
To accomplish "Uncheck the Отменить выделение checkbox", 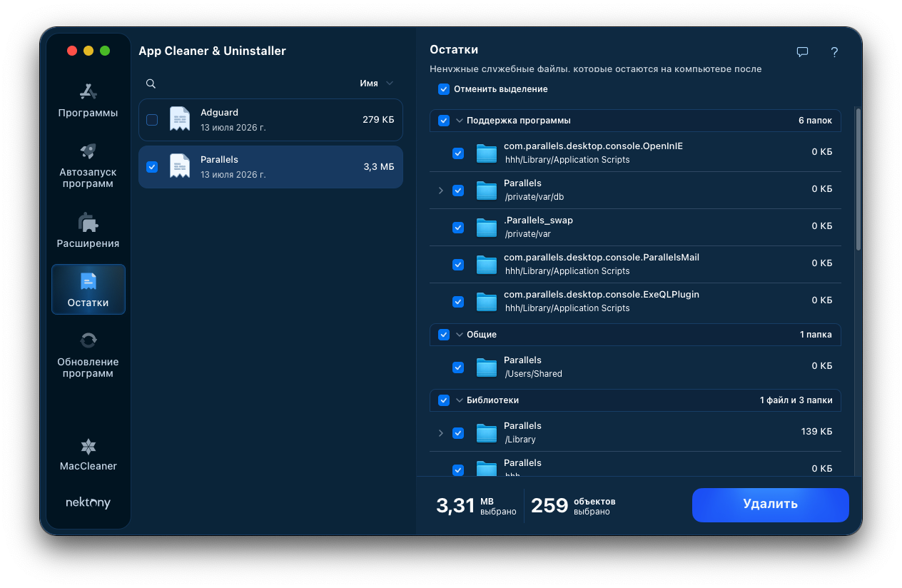I will tap(444, 89).
